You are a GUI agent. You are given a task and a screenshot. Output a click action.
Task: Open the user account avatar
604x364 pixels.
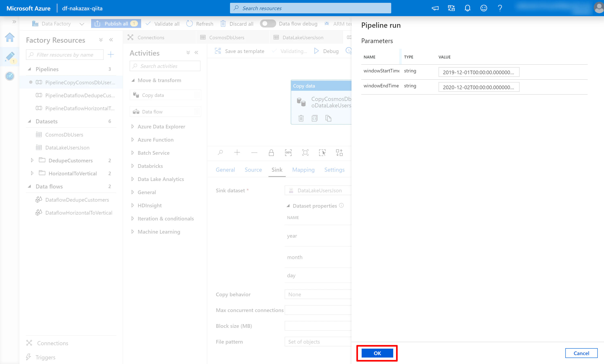coord(599,7)
